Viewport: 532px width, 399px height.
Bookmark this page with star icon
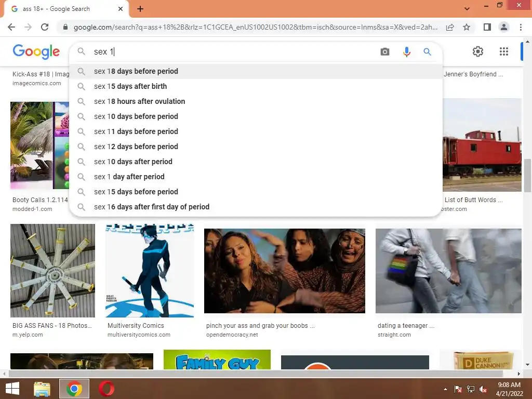[467, 27]
